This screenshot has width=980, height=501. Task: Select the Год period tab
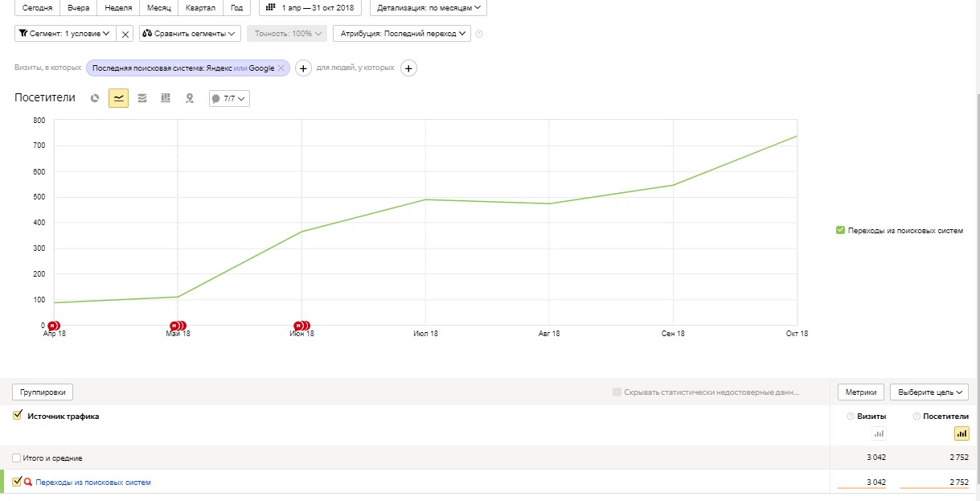(236, 7)
